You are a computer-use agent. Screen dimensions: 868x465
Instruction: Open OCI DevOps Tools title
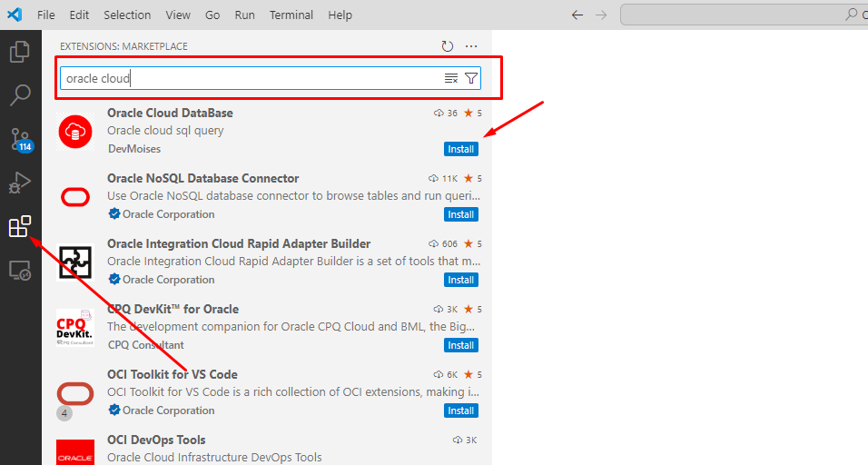click(x=157, y=440)
